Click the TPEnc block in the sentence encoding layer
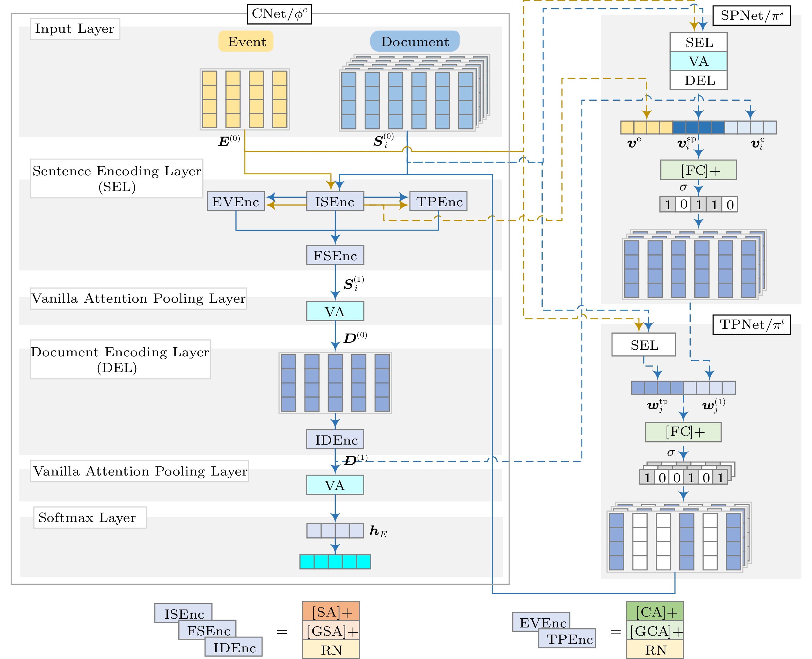Screen dimensions: 812x659 439,201
